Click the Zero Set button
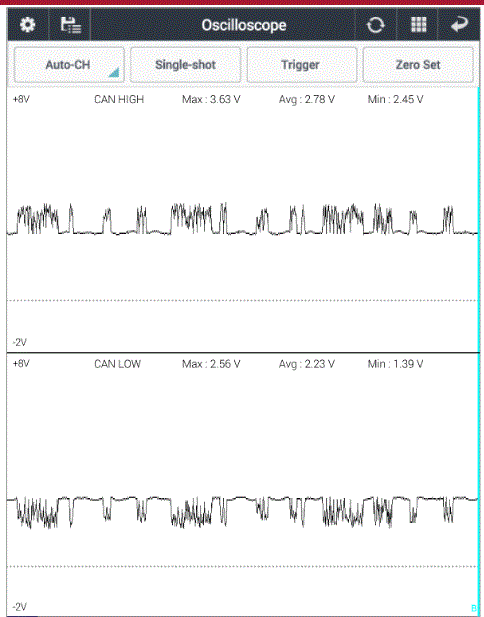This screenshot has width=484, height=617. [418, 65]
